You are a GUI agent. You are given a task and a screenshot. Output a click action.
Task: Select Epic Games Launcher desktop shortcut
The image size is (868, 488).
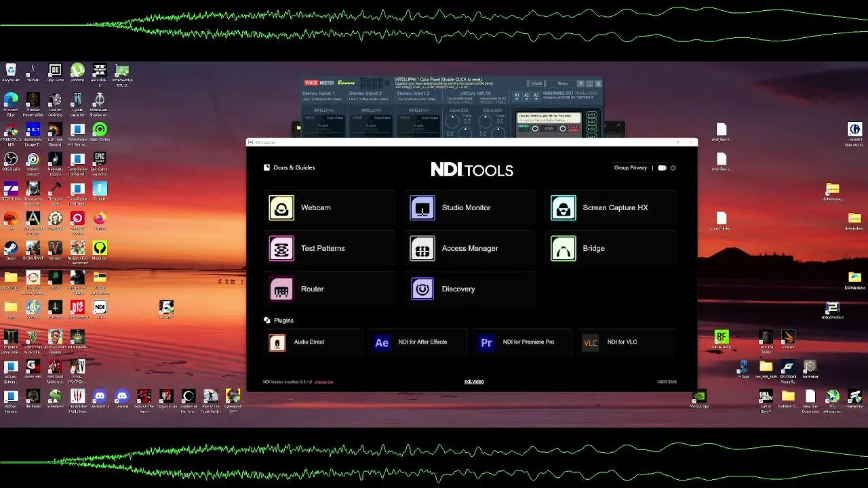click(100, 165)
